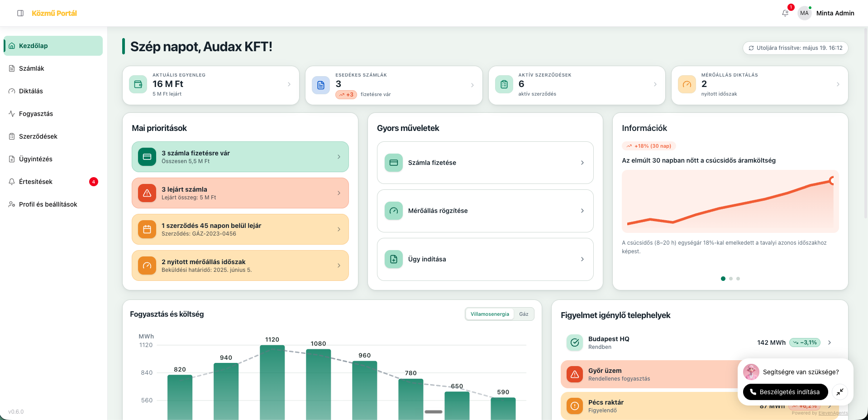868x420 pixels.
Task: Expand the Aktív szerződések card chevron
Action: (655, 85)
